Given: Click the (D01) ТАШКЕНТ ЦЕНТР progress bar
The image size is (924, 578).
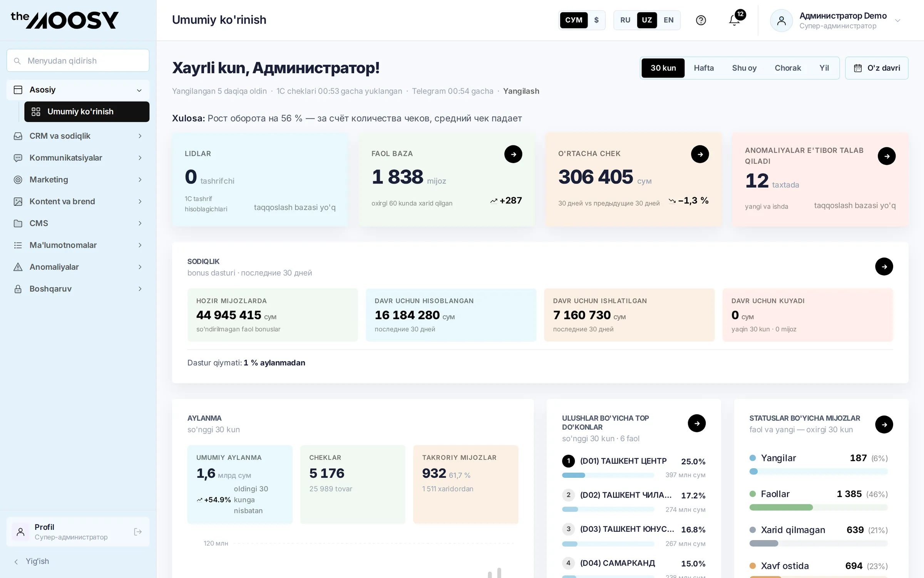Looking at the screenshot, I should pos(608,475).
